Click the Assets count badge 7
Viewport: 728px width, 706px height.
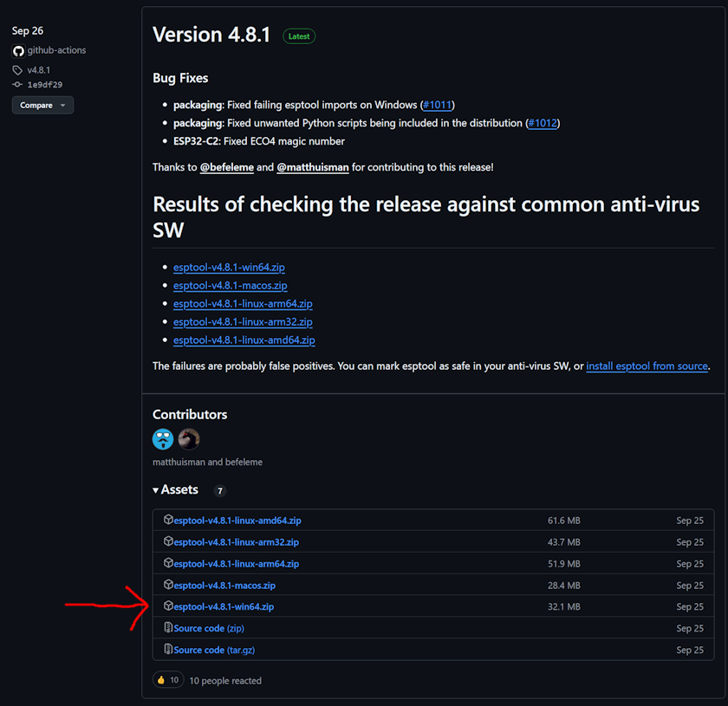[220, 490]
